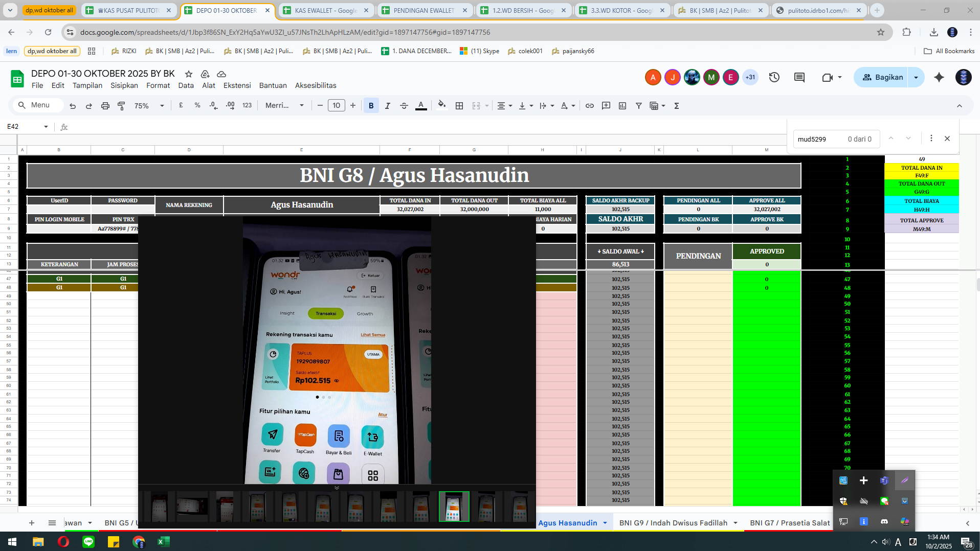The image size is (980, 551).
Task: Decrease the font size with minus
Action: pos(320,105)
